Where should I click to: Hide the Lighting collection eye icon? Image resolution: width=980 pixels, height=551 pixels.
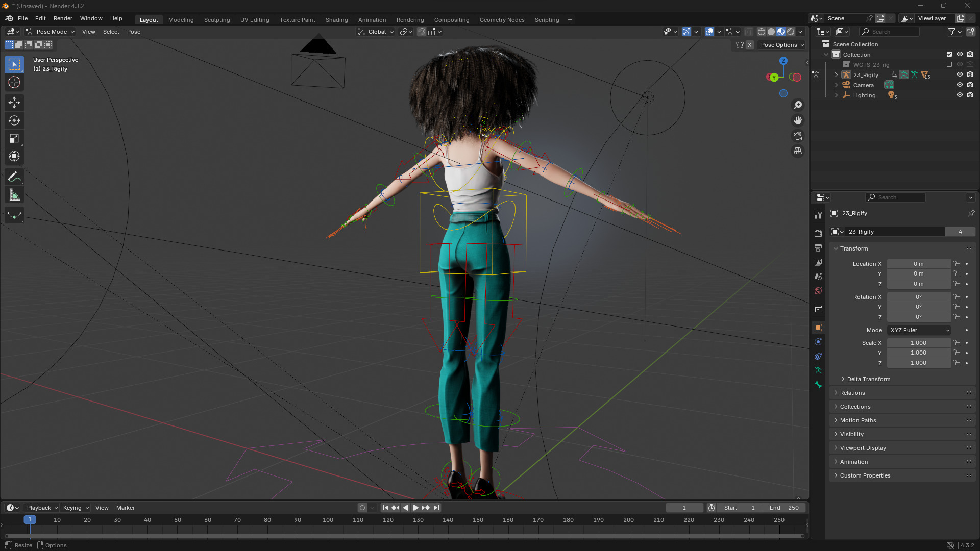(960, 95)
